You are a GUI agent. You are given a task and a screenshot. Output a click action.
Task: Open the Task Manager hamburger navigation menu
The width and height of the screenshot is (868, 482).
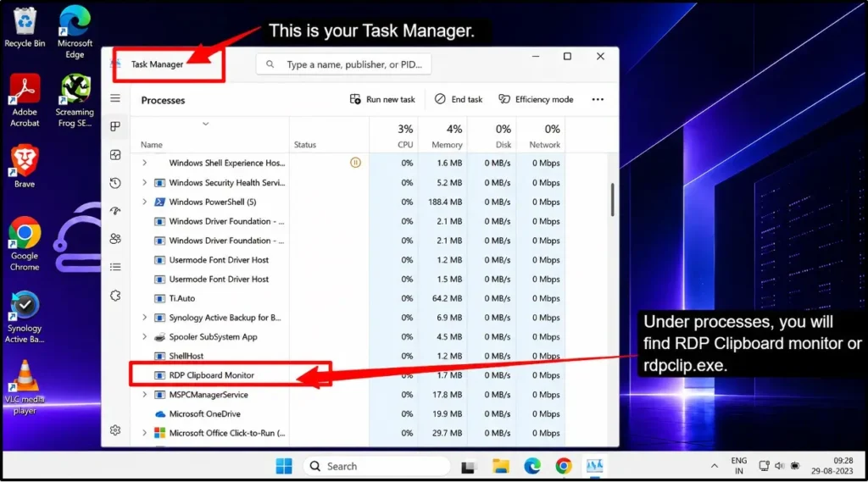[x=115, y=98]
